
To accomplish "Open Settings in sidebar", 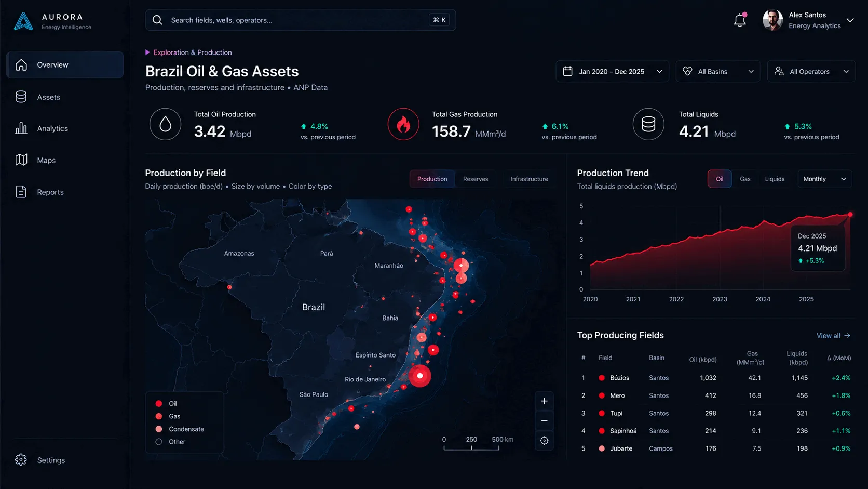I will pyautogui.click(x=65, y=460).
